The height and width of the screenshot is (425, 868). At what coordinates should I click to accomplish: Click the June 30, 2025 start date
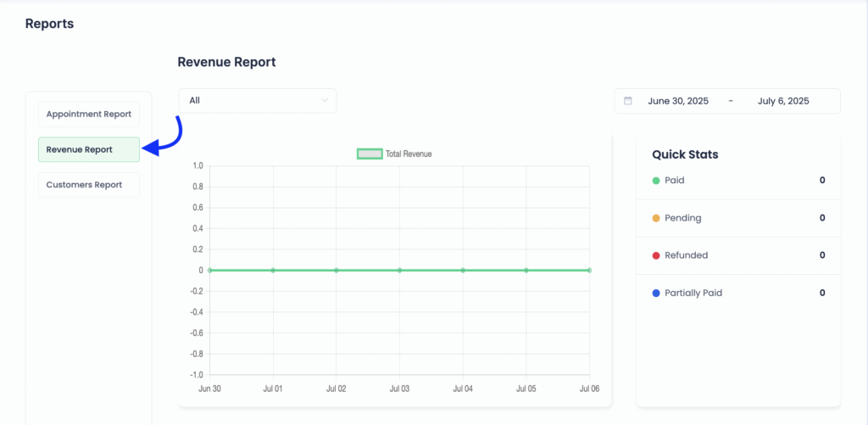coord(677,101)
